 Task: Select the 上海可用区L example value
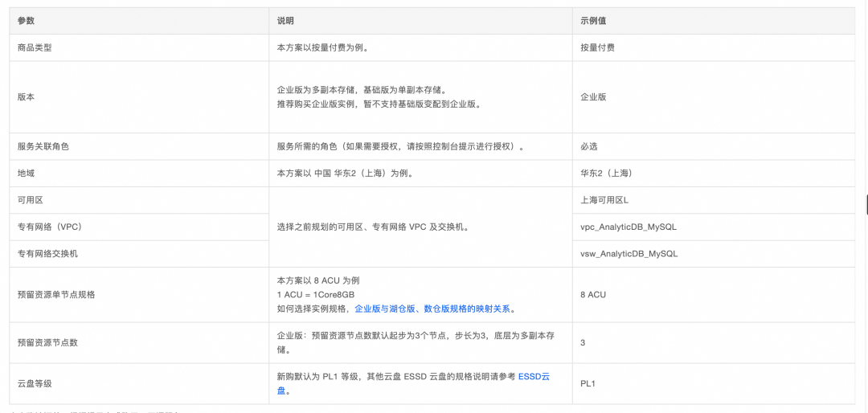click(x=714, y=200)
